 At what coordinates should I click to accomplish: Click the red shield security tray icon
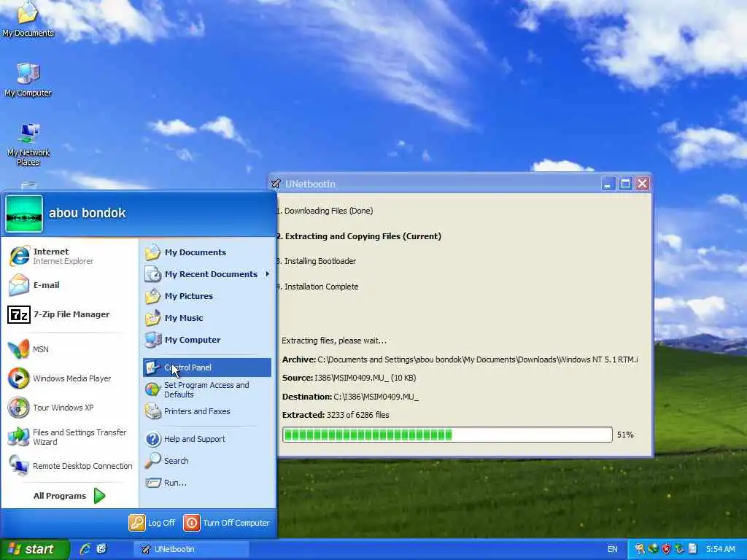click(x=666, y=549)
